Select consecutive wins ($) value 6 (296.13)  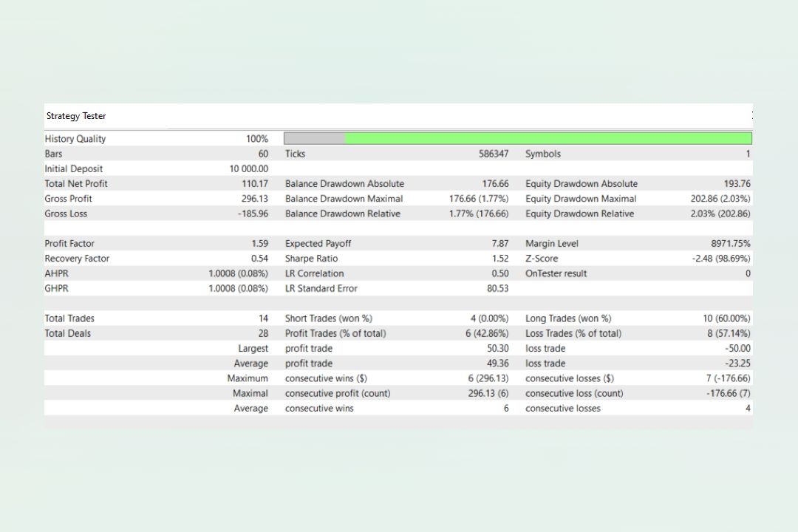(488, 378)
